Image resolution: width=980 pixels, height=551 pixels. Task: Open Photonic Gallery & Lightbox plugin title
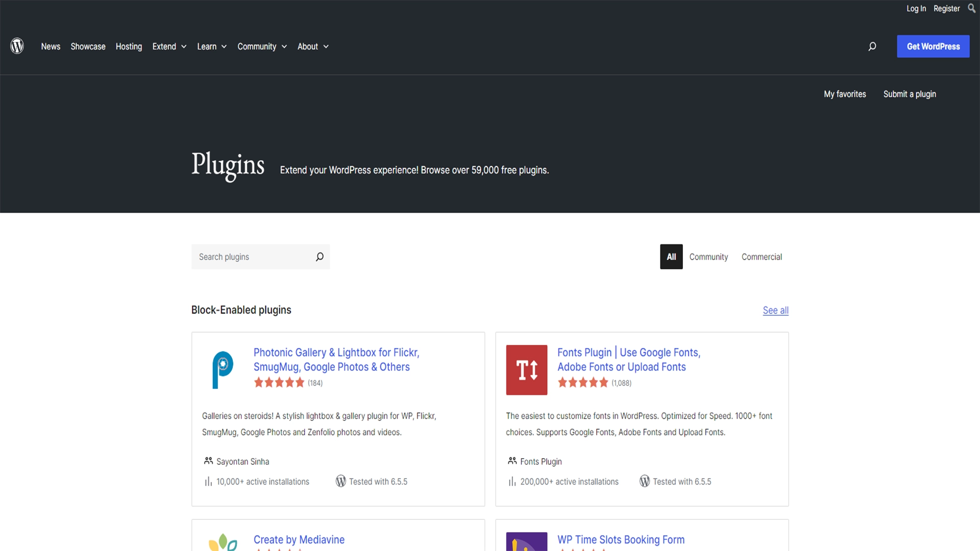pyautogui.click(x=336, y=360)
